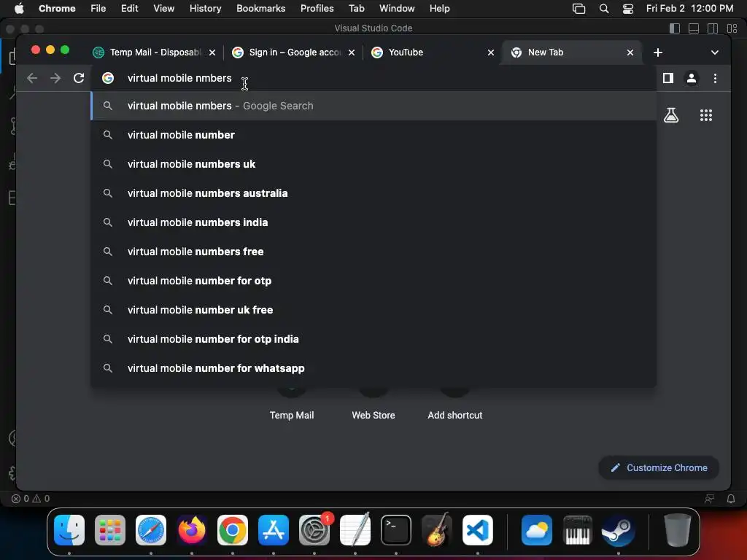The width and height of the screenshot is (747, 560).
Task: Open the Web Store shortcut
Action: click(373, 405)
